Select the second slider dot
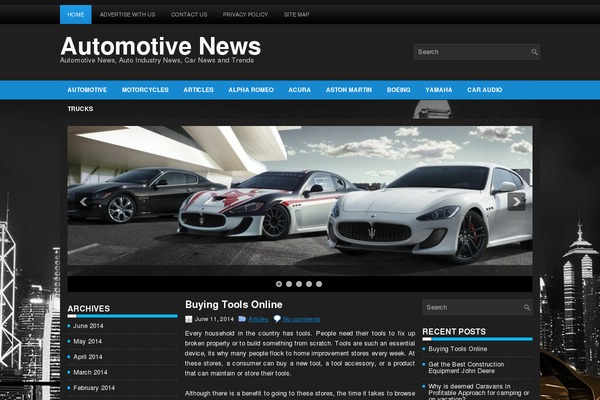The height and width of the screenshot is (400, 600). pyautogui.click(x=289, y=284)
